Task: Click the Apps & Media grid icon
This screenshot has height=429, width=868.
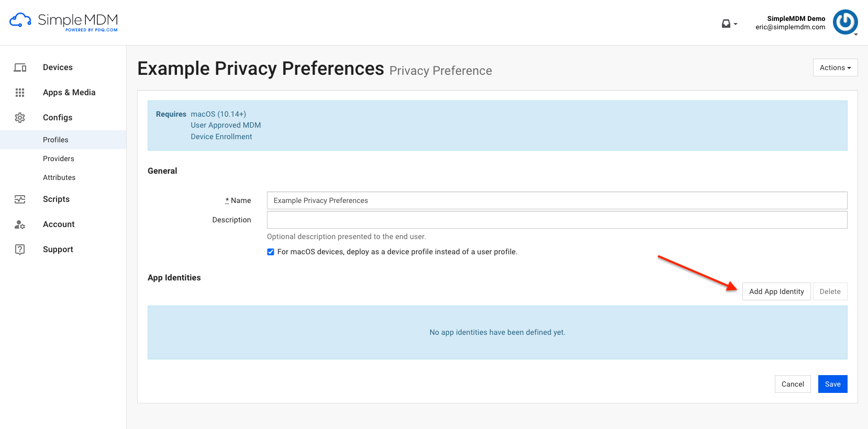Action: pyautogui.click(x=20, y=93)
